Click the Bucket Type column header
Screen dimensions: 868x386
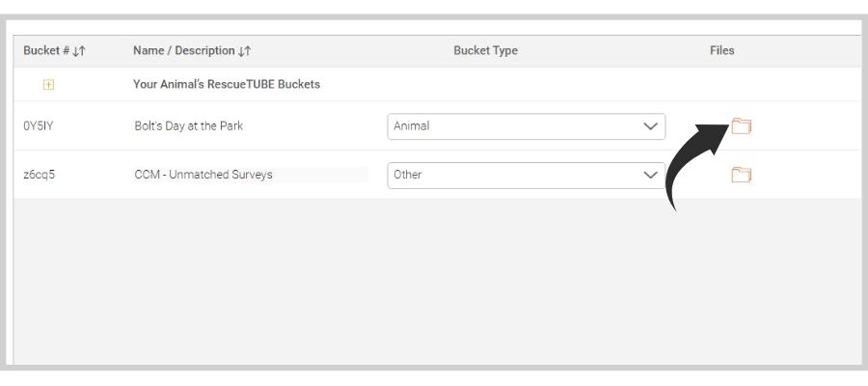pyautogui.click(x=485, y=50)
